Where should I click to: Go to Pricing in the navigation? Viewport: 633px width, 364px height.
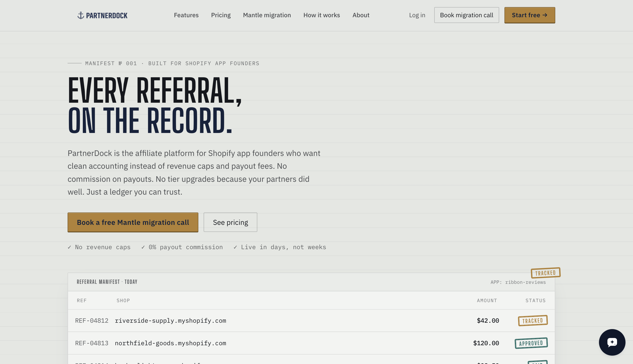[221, 15]
